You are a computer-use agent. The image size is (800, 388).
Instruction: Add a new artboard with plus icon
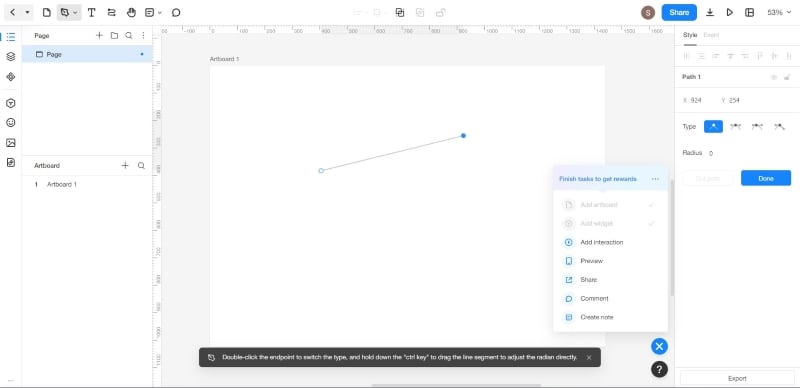(125, 165)
